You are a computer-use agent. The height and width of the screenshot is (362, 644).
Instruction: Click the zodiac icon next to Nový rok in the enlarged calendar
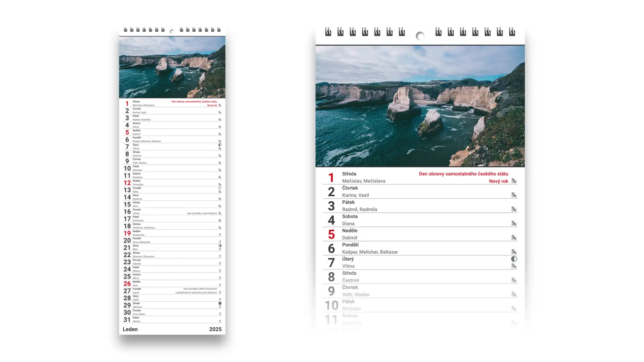coord(514,181)
